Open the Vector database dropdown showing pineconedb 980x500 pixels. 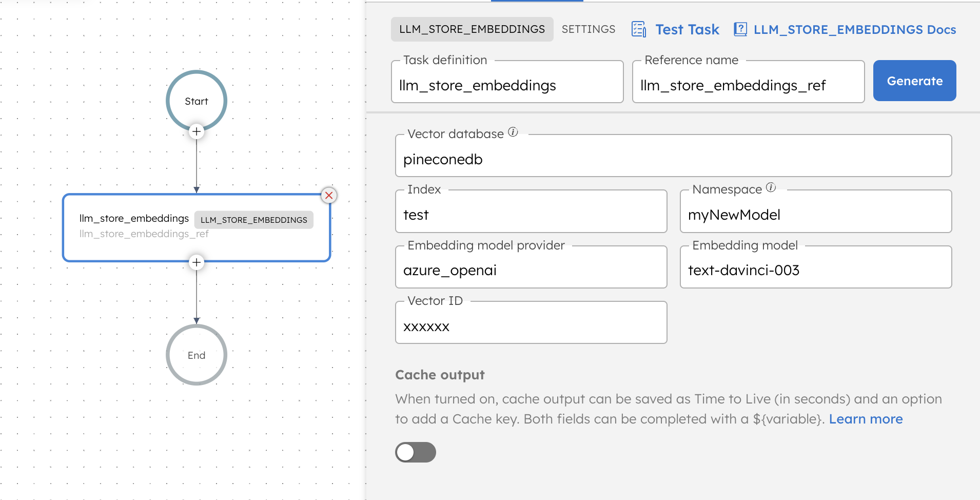pos(674,156)
